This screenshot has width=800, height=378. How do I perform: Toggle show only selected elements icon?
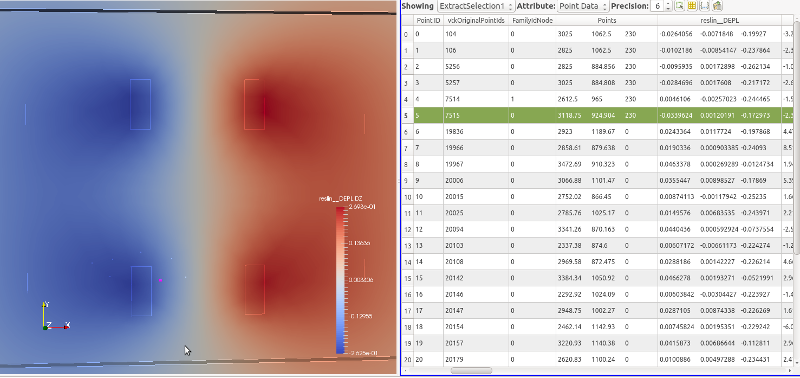680,6
